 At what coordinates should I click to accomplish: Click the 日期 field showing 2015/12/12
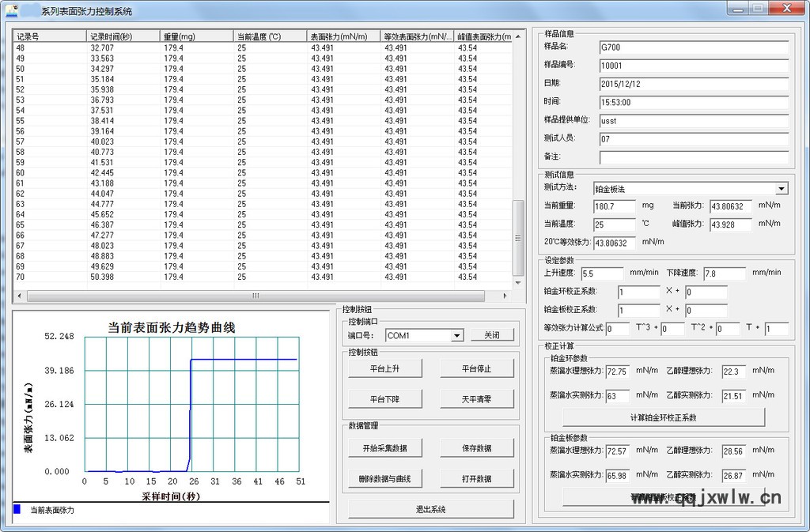tap(694, 84)
